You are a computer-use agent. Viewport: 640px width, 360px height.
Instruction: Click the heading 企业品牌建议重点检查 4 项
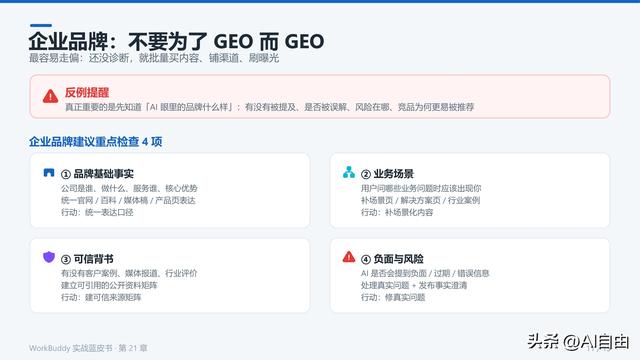pyautogui.click(x=96, y=142)
